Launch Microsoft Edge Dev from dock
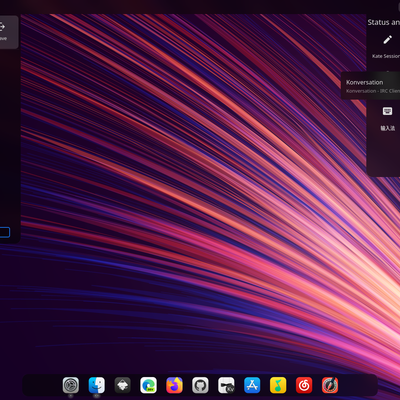 [x=148, y=385]
